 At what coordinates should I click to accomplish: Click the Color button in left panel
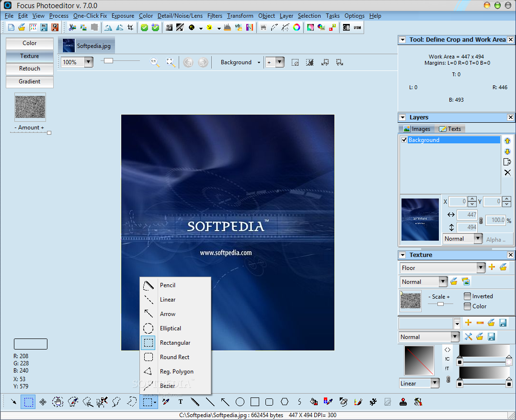tap(30, 43)
